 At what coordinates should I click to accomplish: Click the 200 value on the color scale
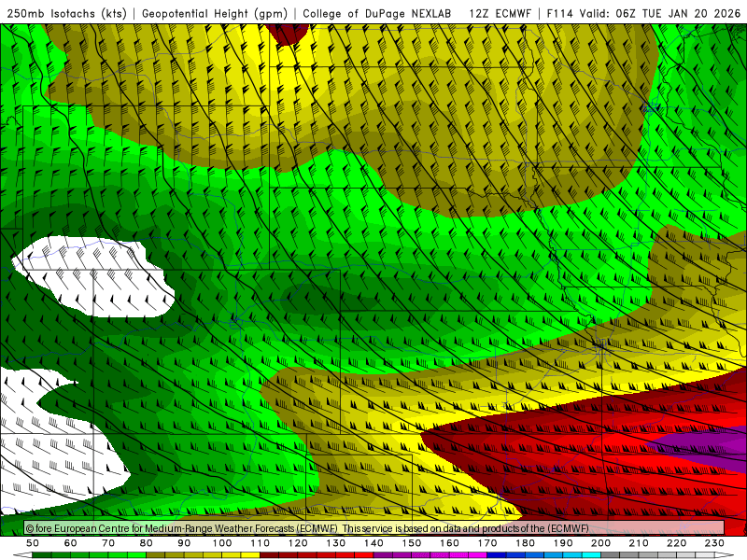(x=600, y=543)
